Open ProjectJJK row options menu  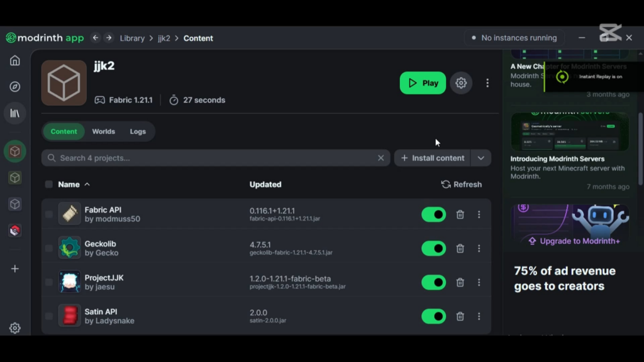click(479, 282)
